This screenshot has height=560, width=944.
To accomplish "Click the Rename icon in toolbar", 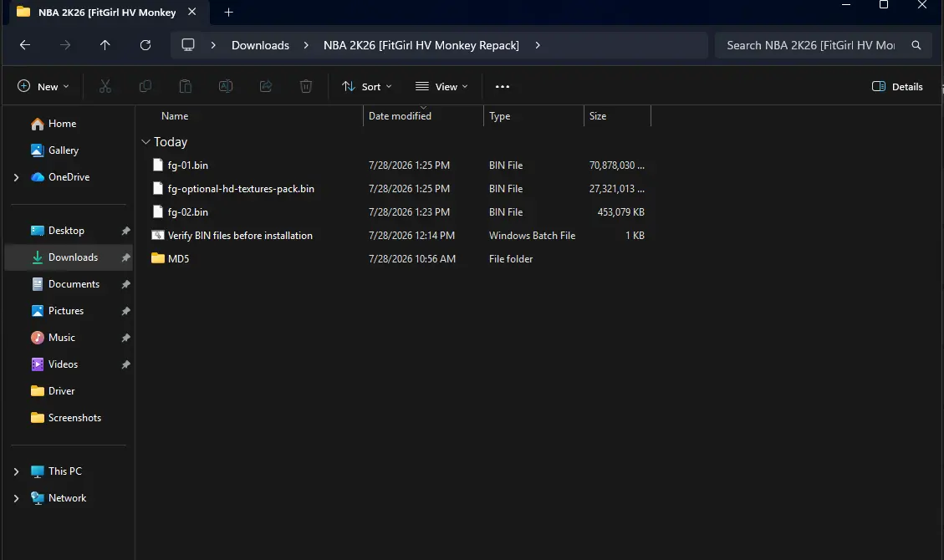I will coord(226,87).
